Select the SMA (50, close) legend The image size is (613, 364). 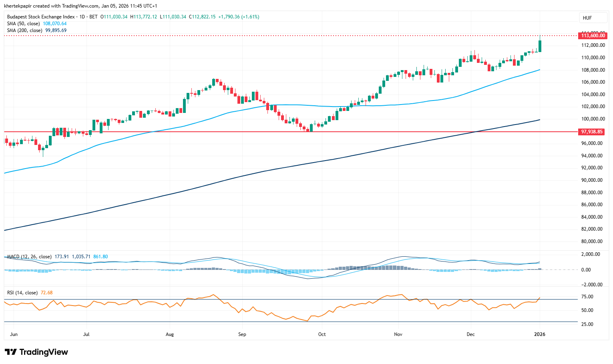pos(23,24)
